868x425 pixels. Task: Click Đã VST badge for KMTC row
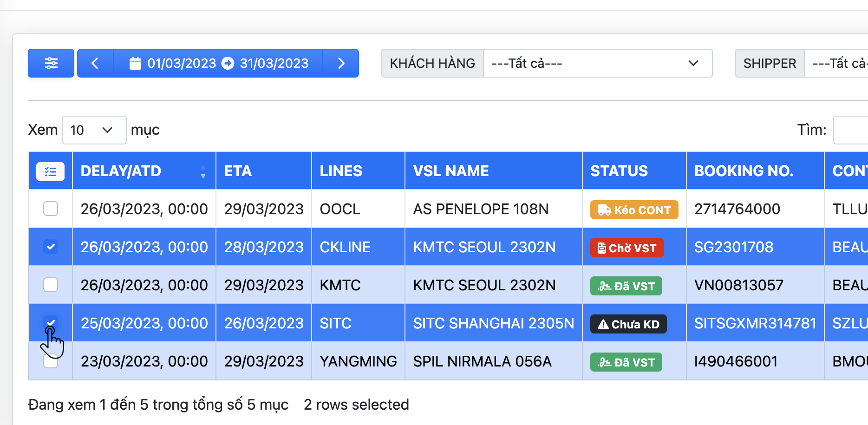click(x=626, y=286)
